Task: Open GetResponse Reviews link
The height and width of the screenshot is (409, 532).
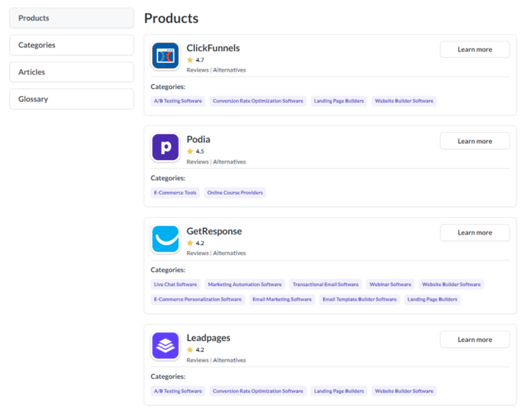Action: 197,253
